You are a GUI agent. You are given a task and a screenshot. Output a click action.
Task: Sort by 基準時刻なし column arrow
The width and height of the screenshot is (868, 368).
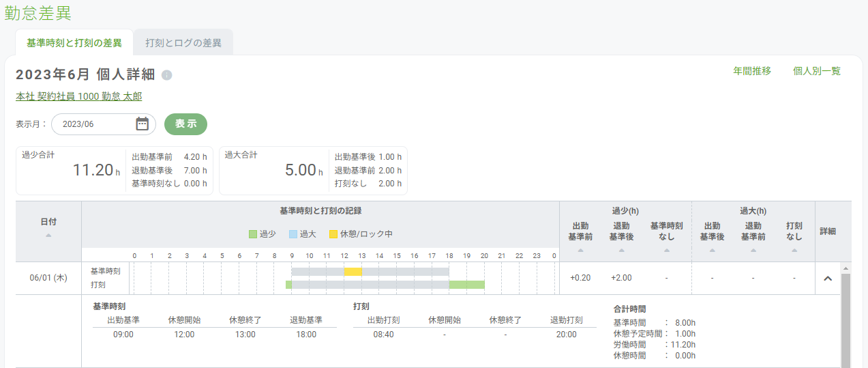[x=666, y=251]
